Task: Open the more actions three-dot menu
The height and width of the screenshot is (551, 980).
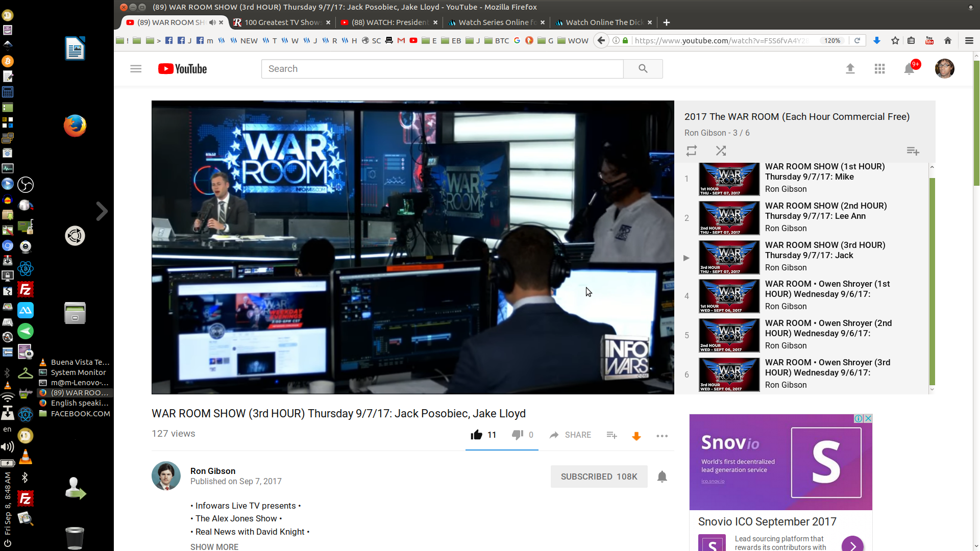Action: click(x=662, y=436)
